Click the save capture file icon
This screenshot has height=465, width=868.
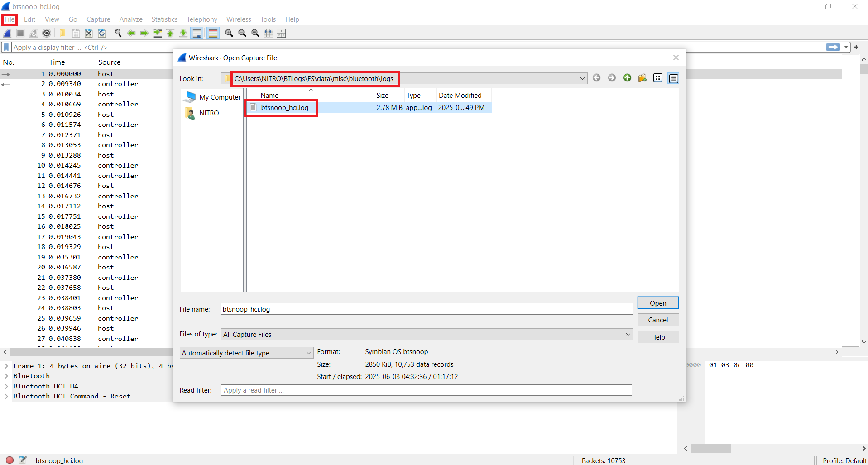[x=76, y=33]
